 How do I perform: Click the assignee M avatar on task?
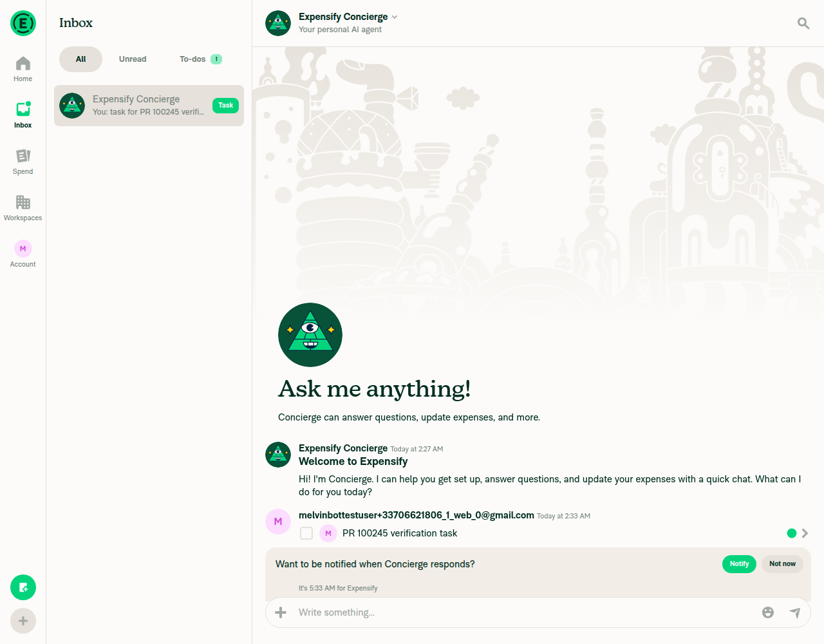328,533
